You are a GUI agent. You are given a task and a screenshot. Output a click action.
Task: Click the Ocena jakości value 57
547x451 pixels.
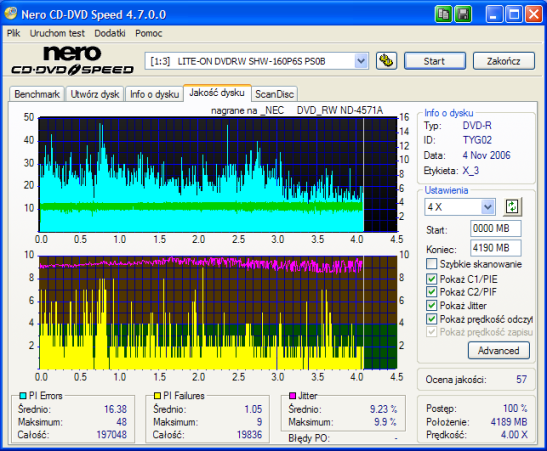click(521, 379)
